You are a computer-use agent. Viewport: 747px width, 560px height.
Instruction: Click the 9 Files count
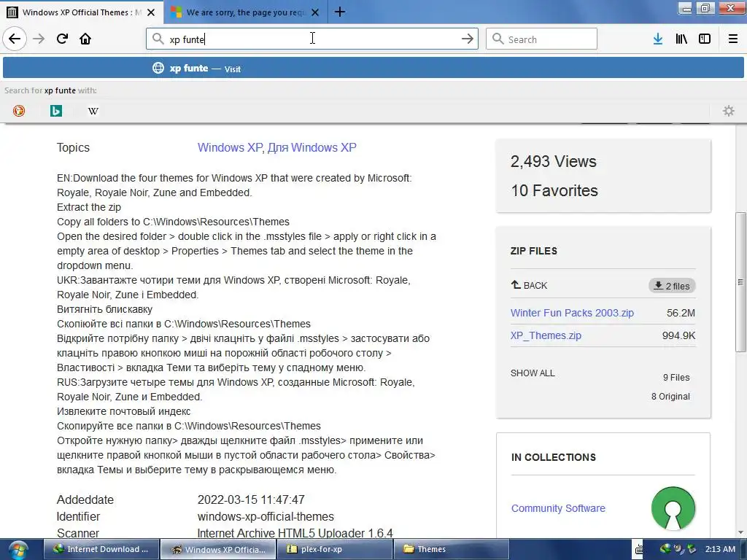(x=676, y=377)
